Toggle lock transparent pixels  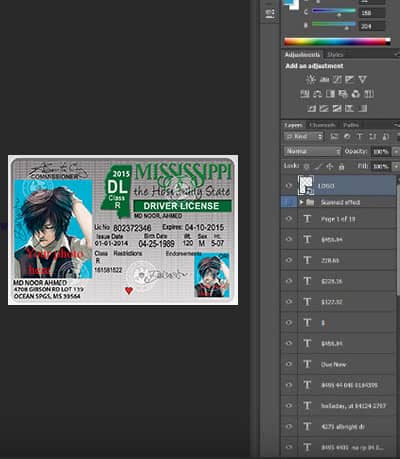[306, 166]
